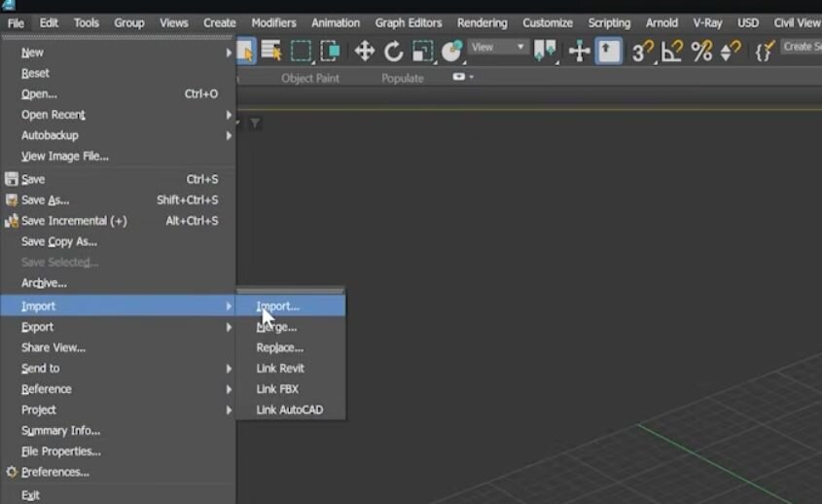This screenshot has width=822, height=504.
Task: Expand the Project submenu
Action: pos(118,410)
